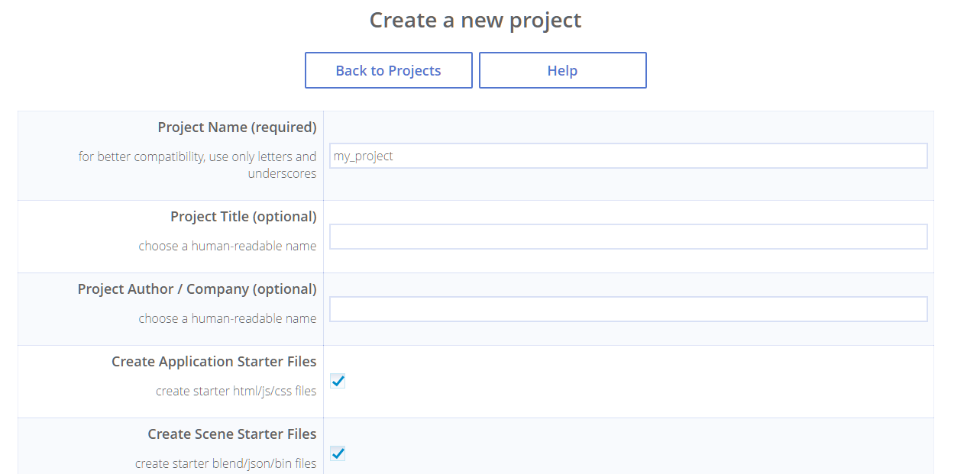Disable the Create Scene Starter Files checkbox

click(x=338, y=453)
